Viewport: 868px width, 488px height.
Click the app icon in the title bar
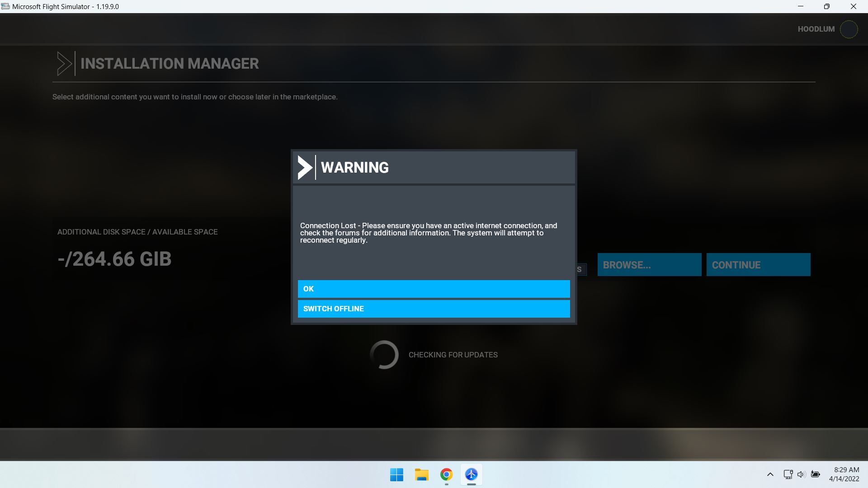[x=5, y=6]
